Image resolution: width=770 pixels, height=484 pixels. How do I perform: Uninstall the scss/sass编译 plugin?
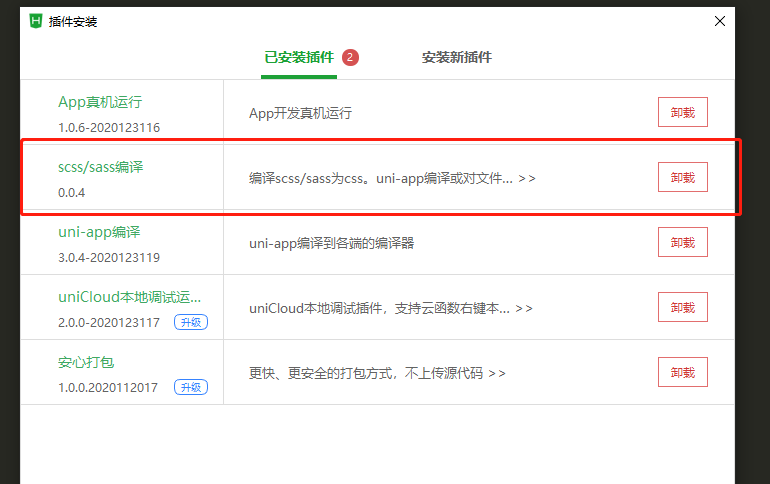(x=683, y=177)
